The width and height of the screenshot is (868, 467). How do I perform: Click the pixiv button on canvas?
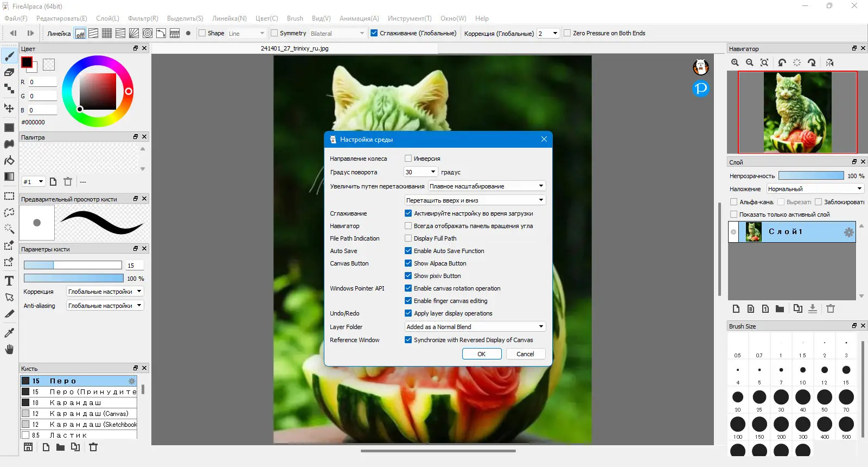click(701, 88)
